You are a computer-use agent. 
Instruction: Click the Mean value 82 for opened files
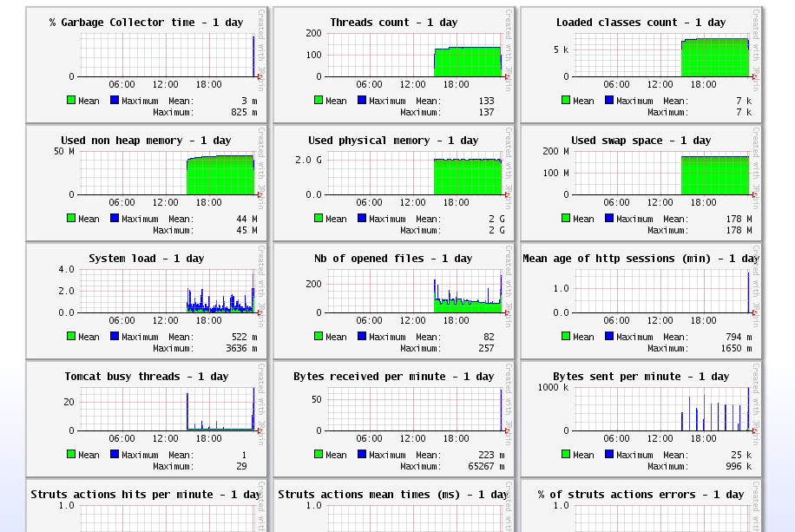click(489, 338)
